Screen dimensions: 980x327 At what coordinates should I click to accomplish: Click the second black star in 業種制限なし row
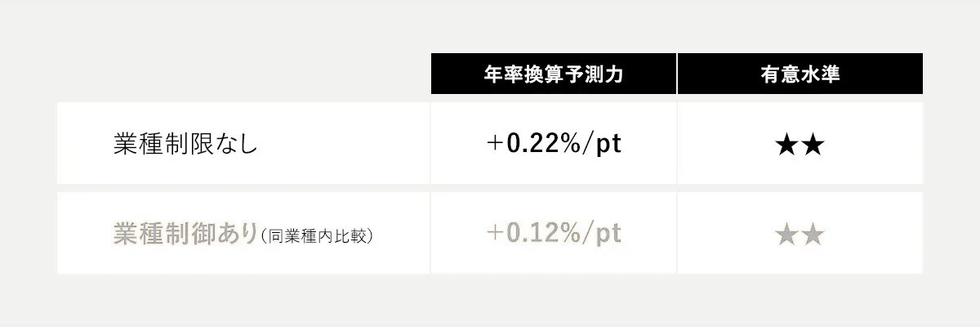coord(813,146)
